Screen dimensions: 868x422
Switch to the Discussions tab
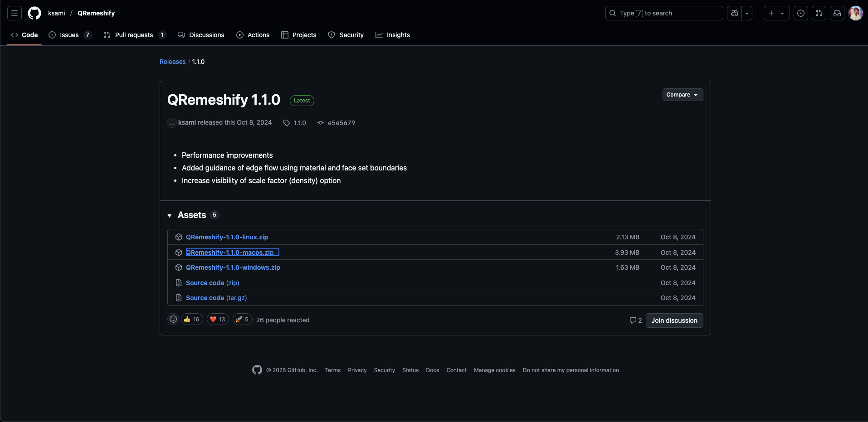(x=201, y=35)
